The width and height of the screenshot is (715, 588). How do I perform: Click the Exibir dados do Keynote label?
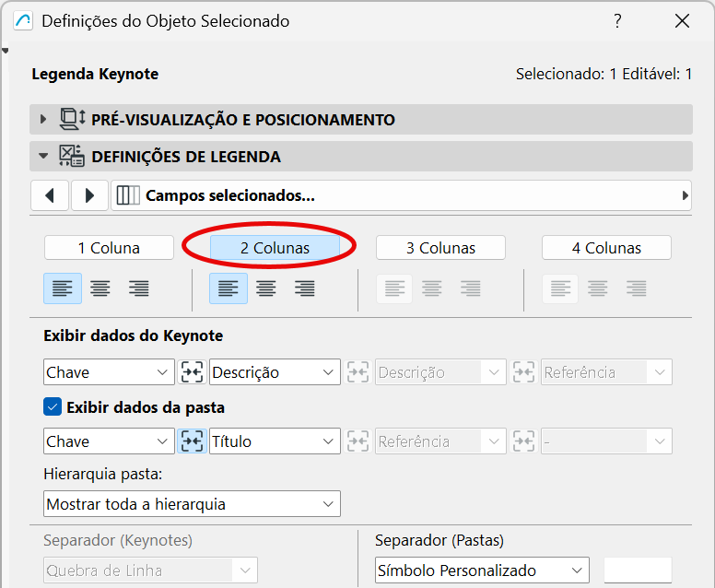click(x=134, y=335)
